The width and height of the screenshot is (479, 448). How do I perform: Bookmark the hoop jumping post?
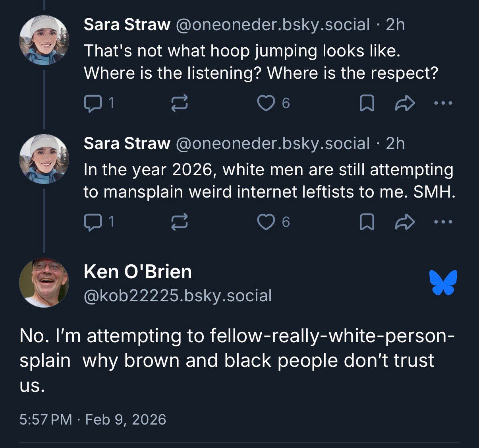click(367, 103)
